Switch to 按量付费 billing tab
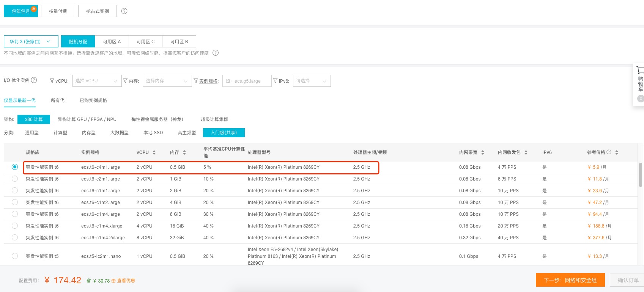644x292 pixels. point(58,11)
